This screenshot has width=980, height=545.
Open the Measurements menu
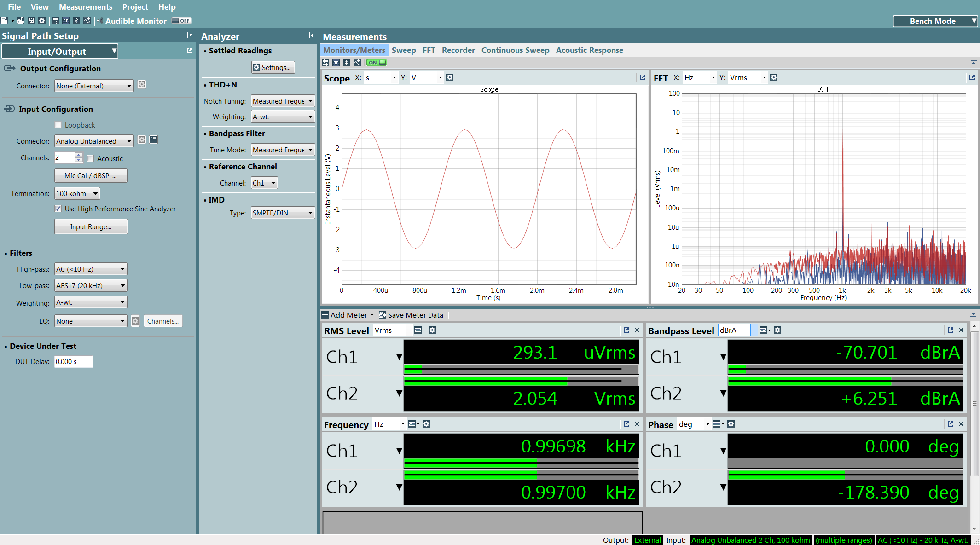pyautogui.click(x=86, y=7)
